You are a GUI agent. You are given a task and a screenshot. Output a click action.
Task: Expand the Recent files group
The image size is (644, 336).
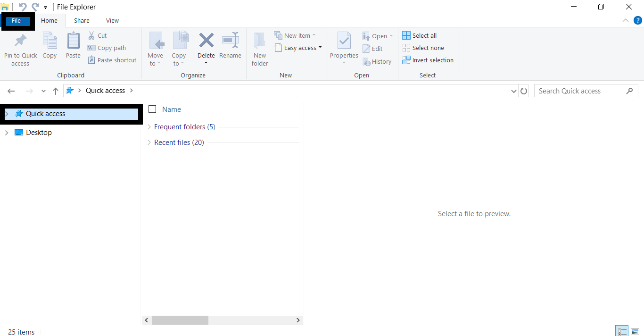click(x=149, y=143)
